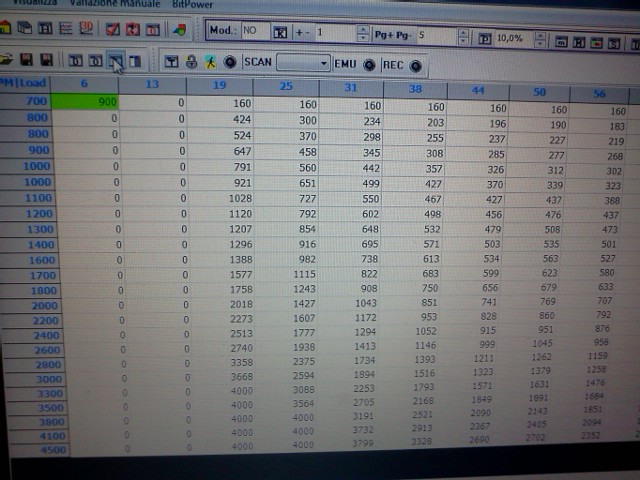Click down arrow of the 10,0% stepper
The width and height of the screenshot is (640, 480).
pos(540,44)
